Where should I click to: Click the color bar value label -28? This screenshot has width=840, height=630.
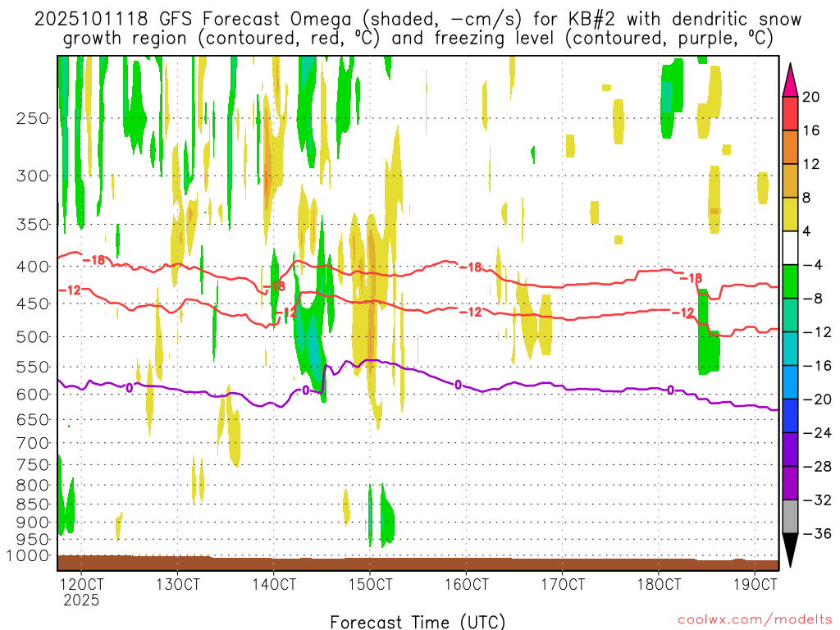[818, 467]
